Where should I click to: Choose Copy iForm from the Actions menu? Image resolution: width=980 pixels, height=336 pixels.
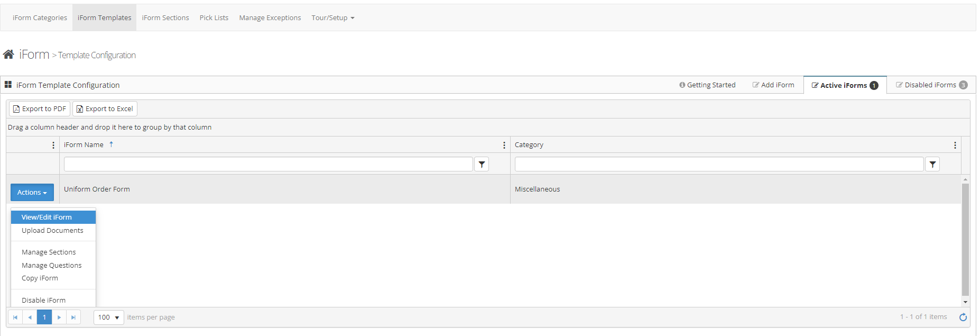39,278
